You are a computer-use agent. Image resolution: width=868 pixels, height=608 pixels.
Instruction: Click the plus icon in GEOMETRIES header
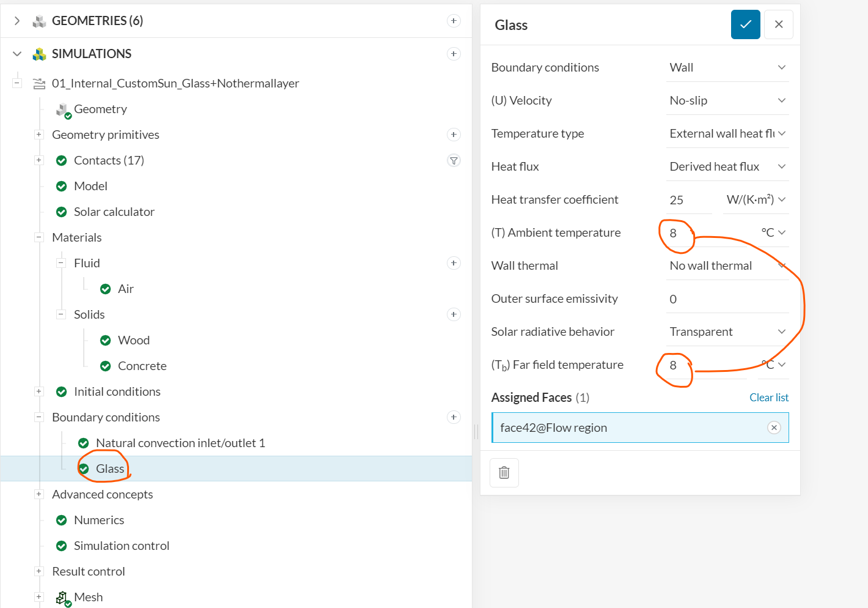pos(454,21)
